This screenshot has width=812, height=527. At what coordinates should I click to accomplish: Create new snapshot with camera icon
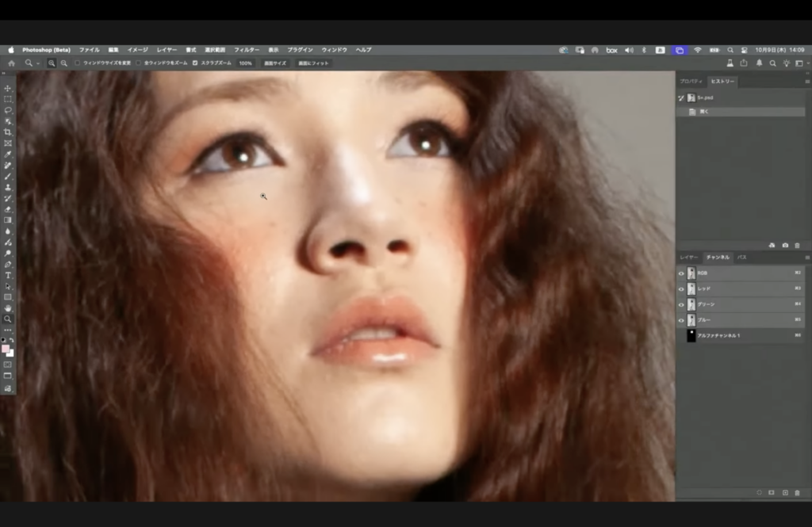[784, 246]
